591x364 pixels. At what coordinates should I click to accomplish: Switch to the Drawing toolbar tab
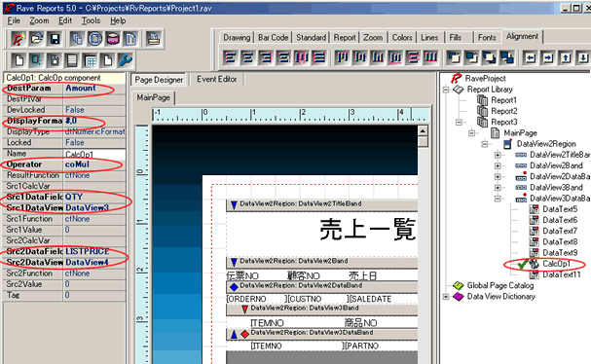237,38
